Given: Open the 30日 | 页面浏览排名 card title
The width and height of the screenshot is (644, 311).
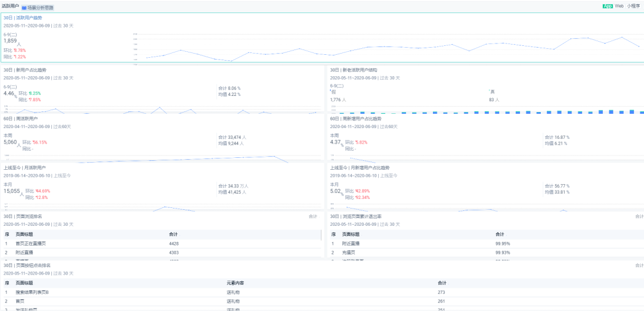Looking at the screenshot, I should [x=23, y=216].
